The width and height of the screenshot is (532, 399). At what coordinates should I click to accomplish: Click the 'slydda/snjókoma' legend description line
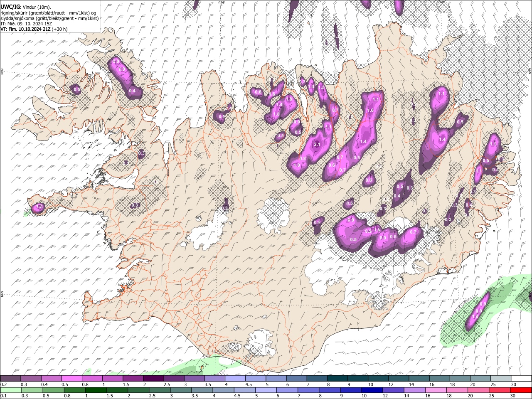click(x=49, y=18)
